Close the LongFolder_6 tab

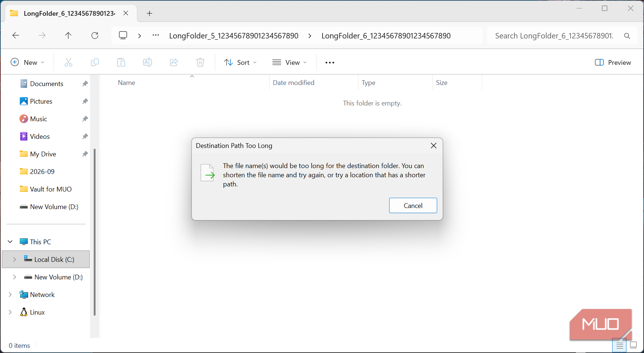pyautogui.click(x=126, y=13)
